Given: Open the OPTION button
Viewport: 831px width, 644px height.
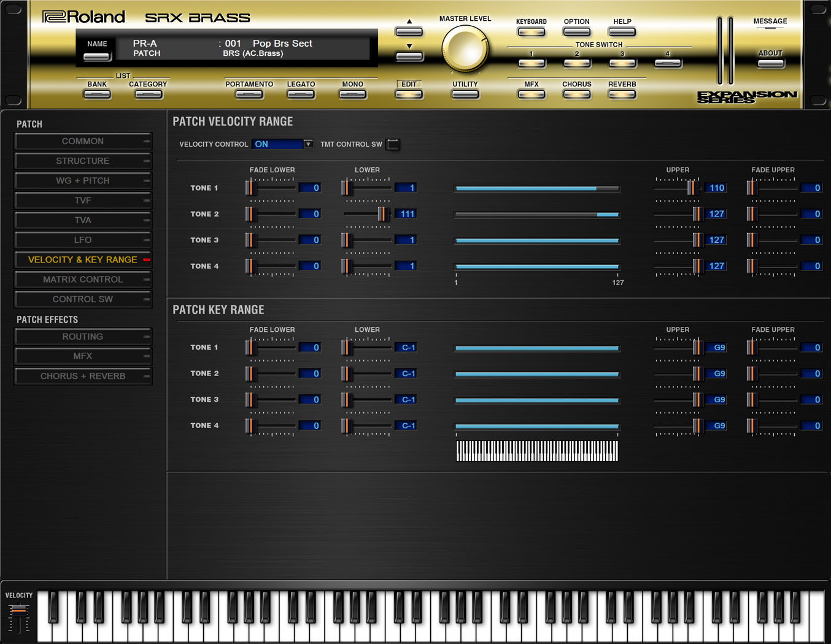Looking at the screenshot, I should pyautogui.click(x=576, y=32).
